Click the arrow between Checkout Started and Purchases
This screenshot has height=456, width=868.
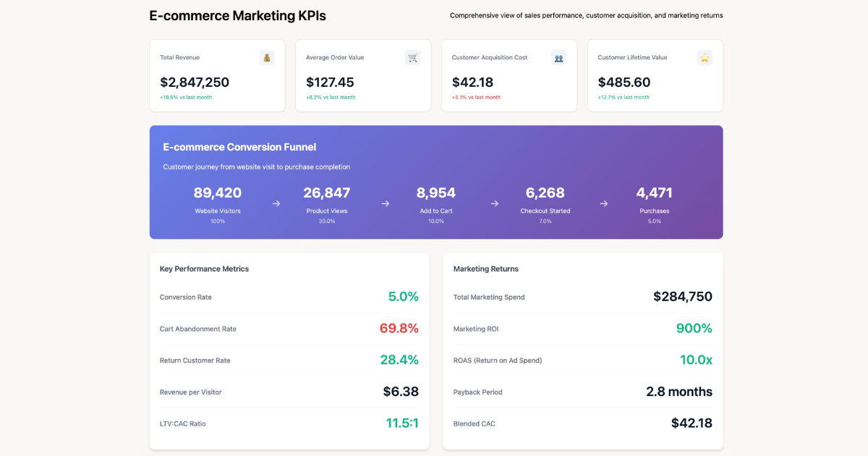coord(604,203)
